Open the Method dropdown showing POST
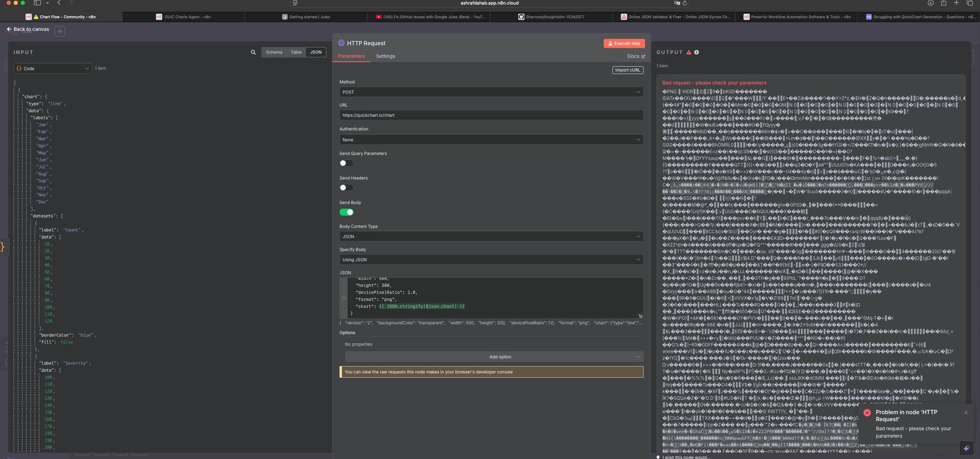The height and width of the screenshot is (459, 980). point(491,92)
